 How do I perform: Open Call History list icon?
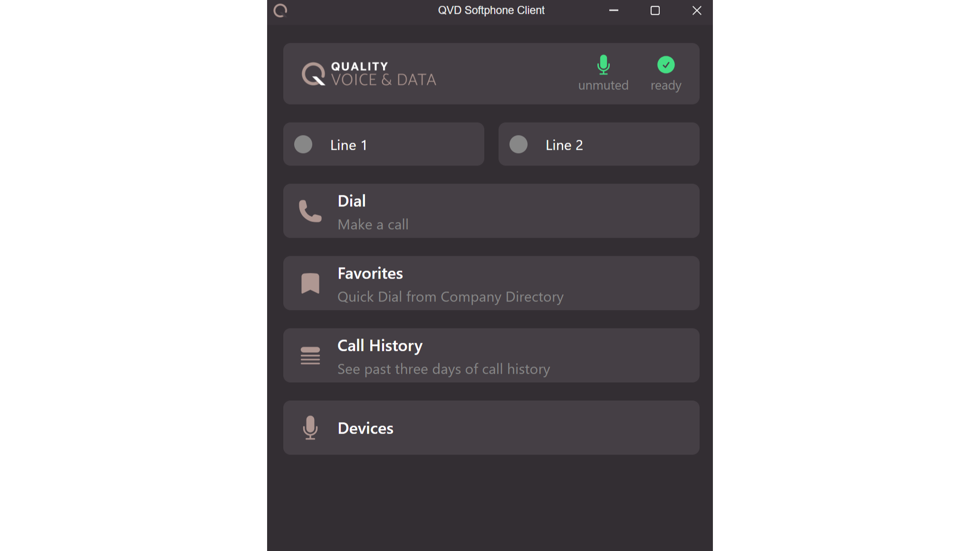310,355
